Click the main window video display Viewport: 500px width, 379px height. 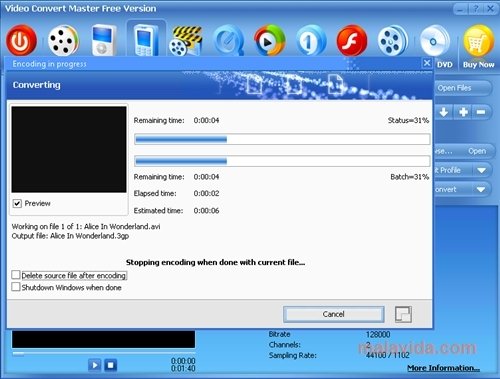(103, 339)
